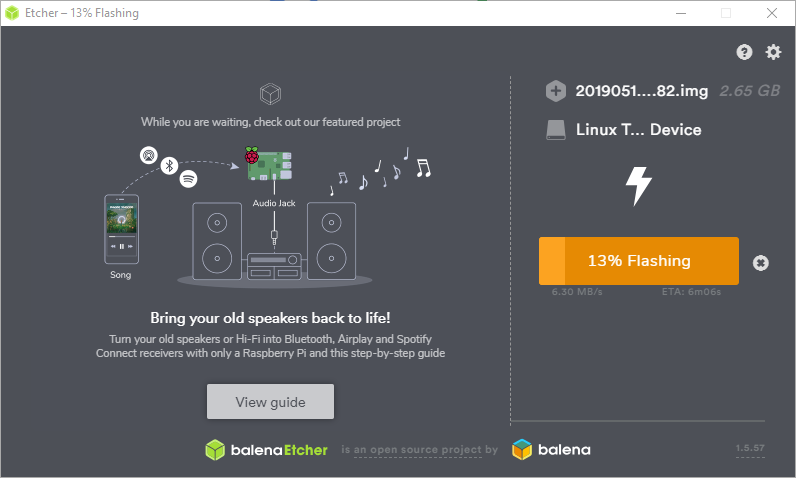
Task: Click the Linux T... Device label
Action: pyautogui.click(x=639, y=130)
